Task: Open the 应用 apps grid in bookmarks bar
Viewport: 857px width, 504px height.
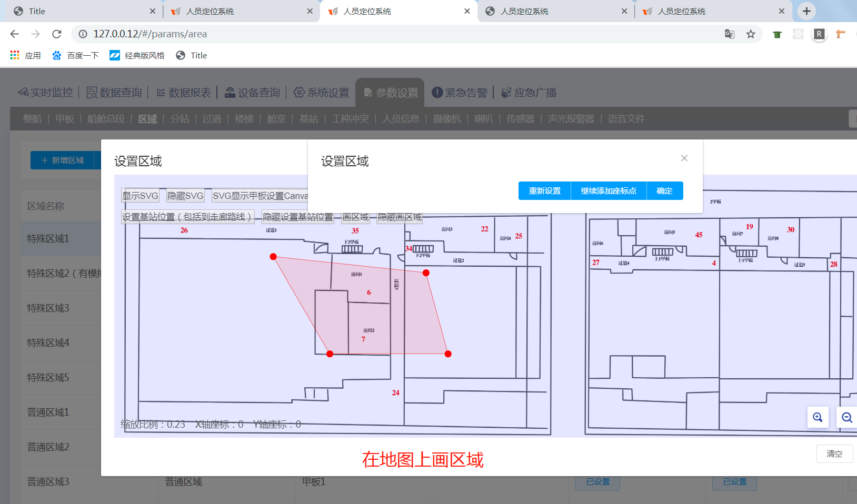Action: click(25, 55)
